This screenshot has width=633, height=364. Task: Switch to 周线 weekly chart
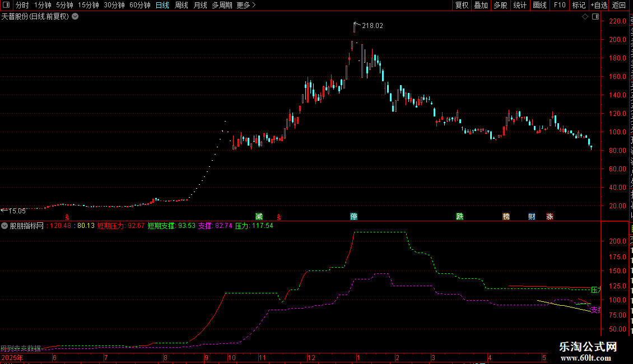pos(181,5)
